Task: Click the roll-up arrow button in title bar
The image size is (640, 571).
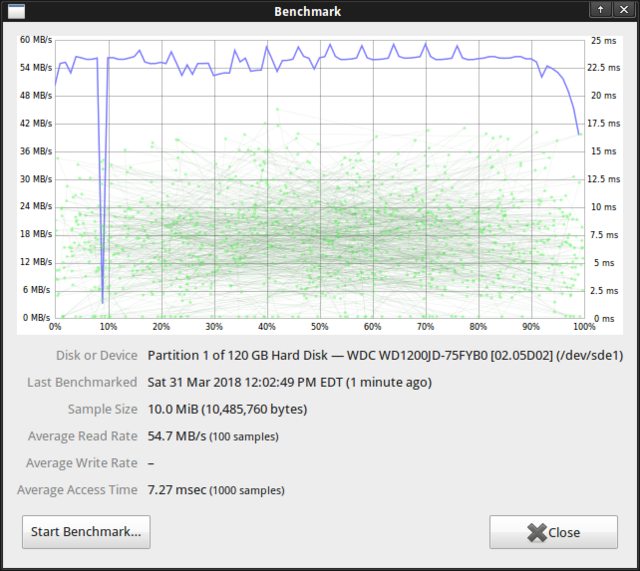Action: (600, 9)
